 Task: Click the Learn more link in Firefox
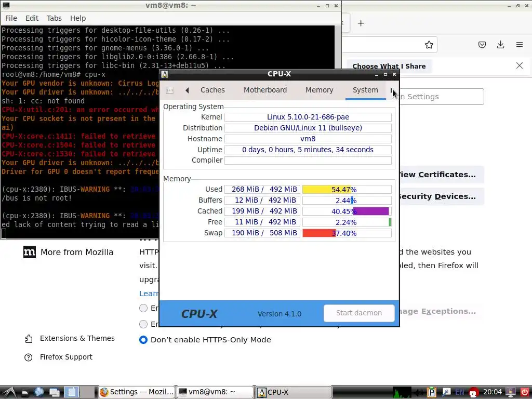149,294
